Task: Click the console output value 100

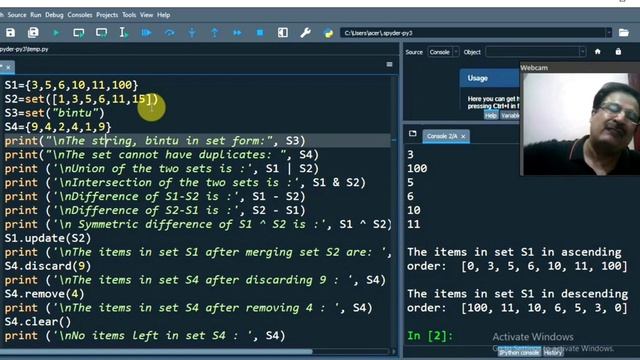Action: [x=417, y=169]
